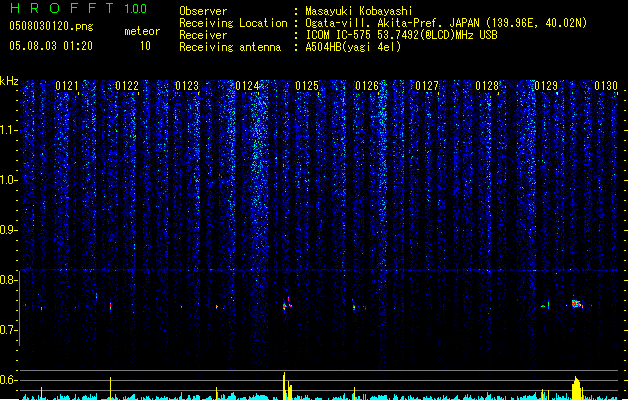Image resolution: width=629 pixels, height=400 pixels.
Task: Click the 0129 time marker
Action: [546, 86]
